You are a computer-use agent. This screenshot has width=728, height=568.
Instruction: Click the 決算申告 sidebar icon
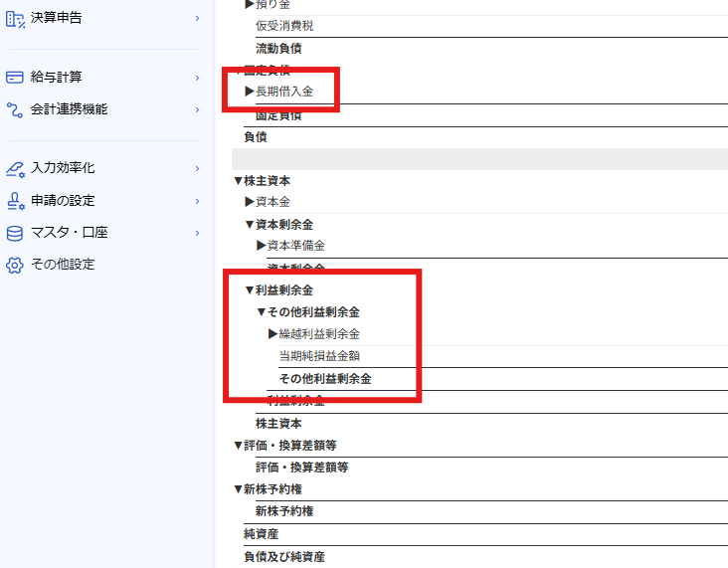pos(15,17)
